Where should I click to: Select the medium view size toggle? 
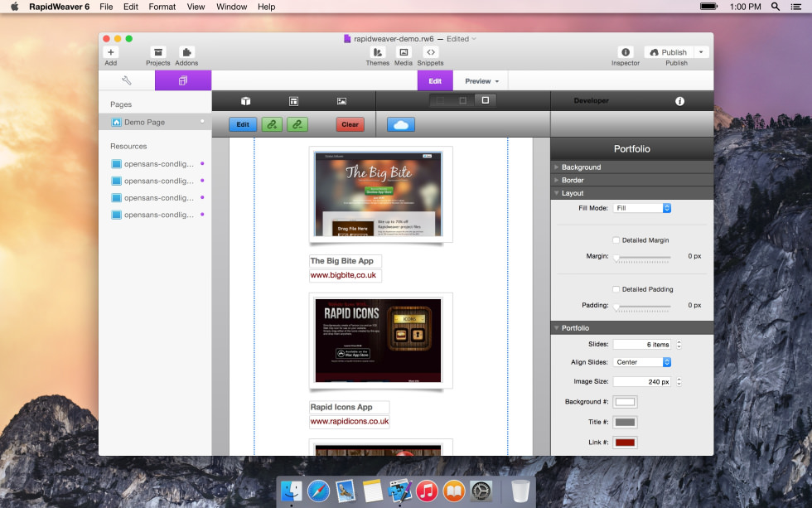[x=462, y=100]
